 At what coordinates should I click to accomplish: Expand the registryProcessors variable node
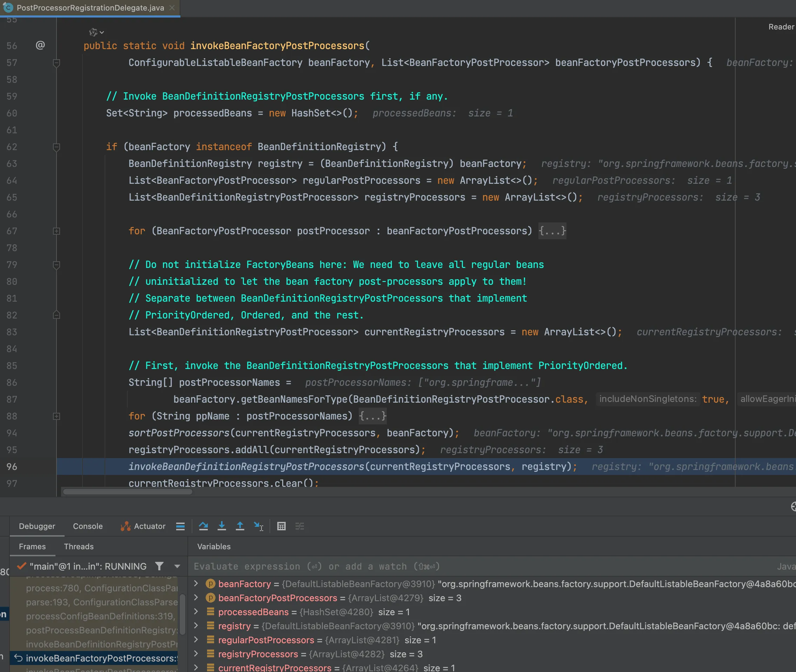click(x=196, y=654)
